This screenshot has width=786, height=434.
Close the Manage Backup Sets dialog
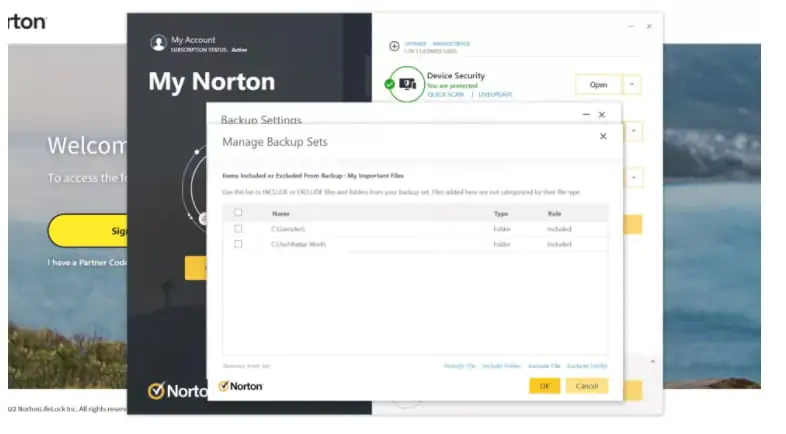pos(603,136)
